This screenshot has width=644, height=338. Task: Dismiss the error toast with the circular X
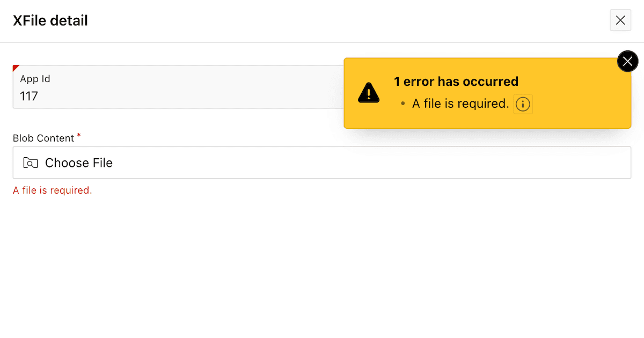tap(627, 61)
